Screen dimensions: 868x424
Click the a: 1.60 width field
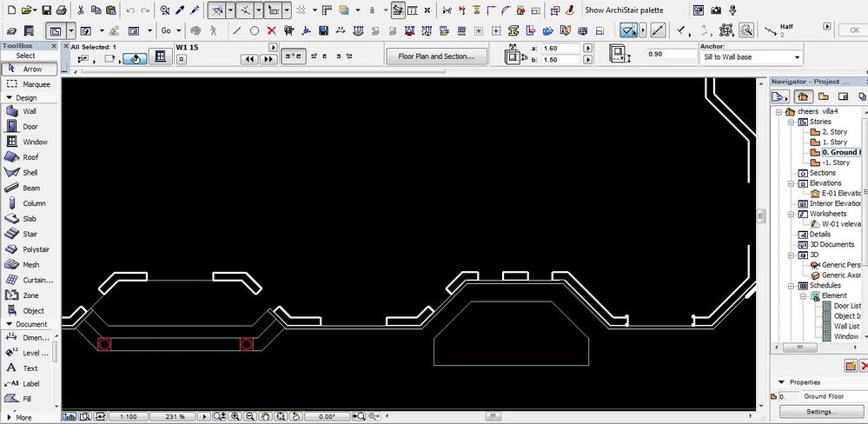(x=560, y=48)
